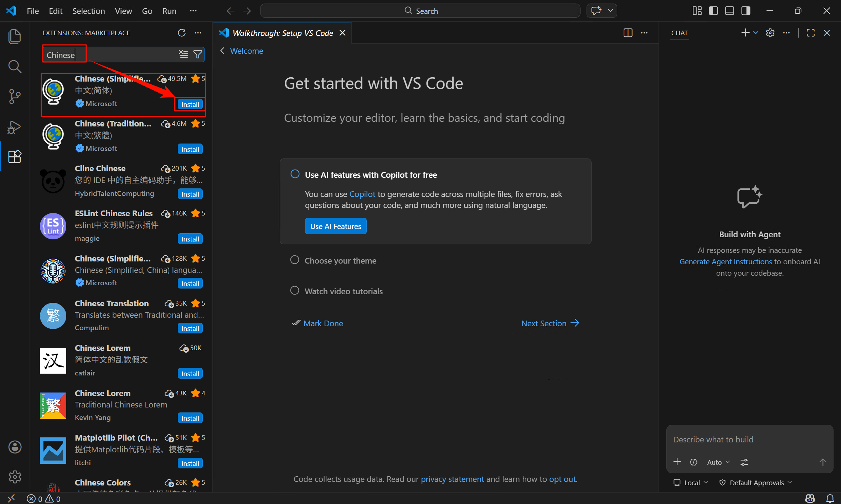Screen dimensions: 841x504
Task: Check the Use AI features step circle
Action: pos(295,174)
